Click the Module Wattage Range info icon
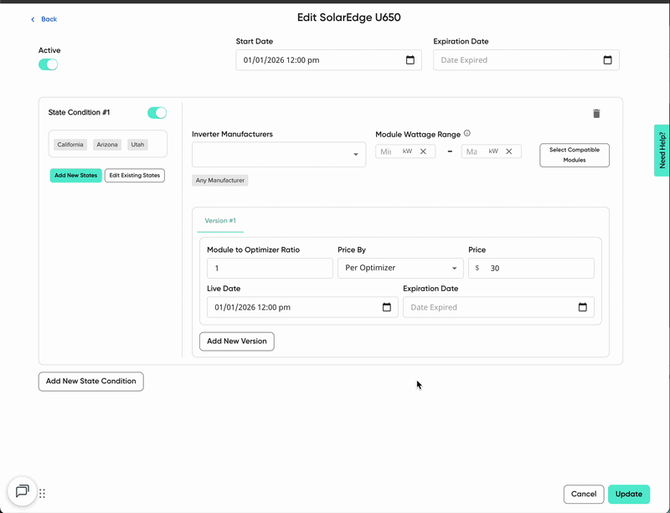Viewport: 670px width, 513px height. [x=467, y=133]
